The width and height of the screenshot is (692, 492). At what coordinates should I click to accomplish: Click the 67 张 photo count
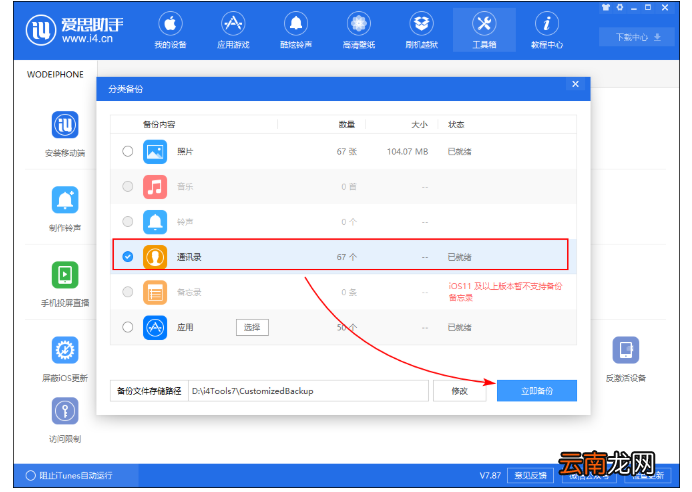coord(346,151)
